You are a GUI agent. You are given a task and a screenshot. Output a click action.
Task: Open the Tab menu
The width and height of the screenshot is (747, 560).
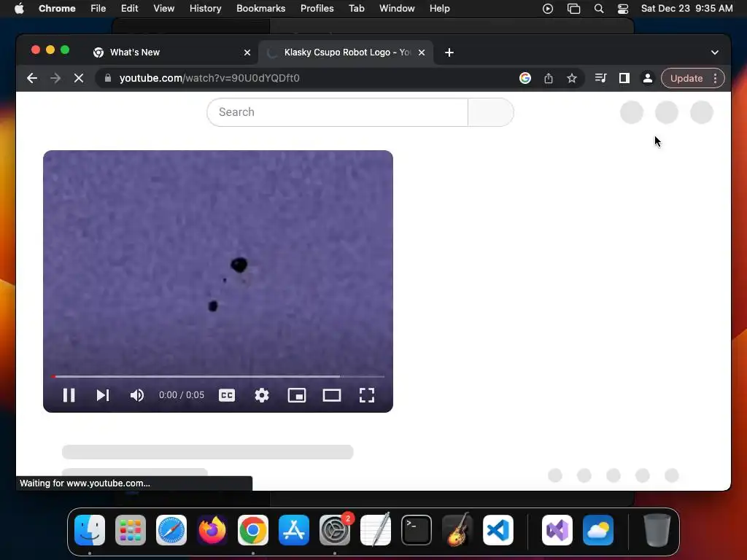[356, 9]
